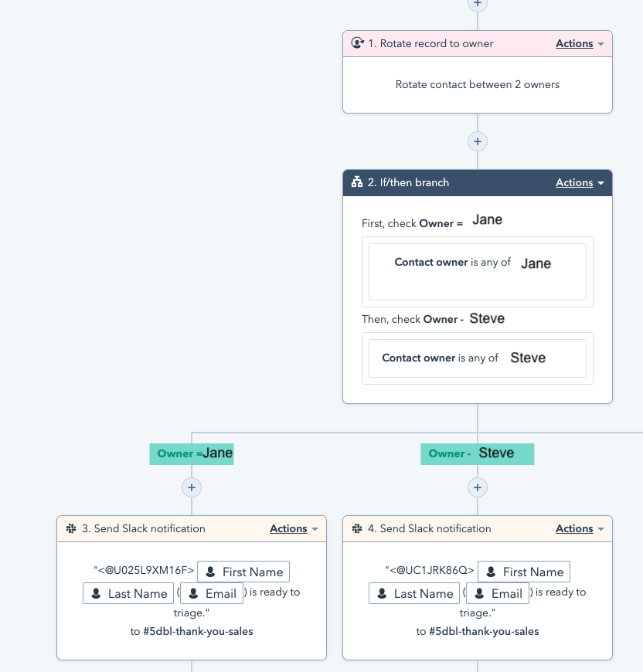Click the rotate record icon on step 1
The width and height of the screenshot is (643, 672).
[x=357, y=43]
